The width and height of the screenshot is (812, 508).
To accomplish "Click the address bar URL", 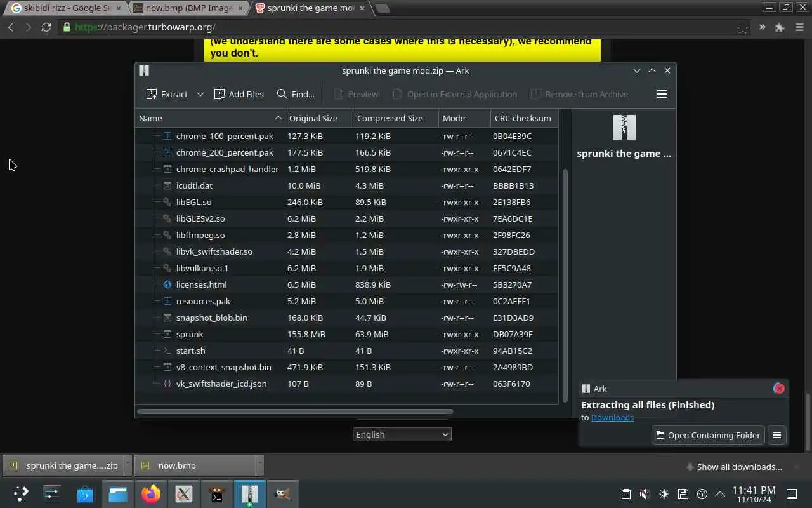I will 145,27.
